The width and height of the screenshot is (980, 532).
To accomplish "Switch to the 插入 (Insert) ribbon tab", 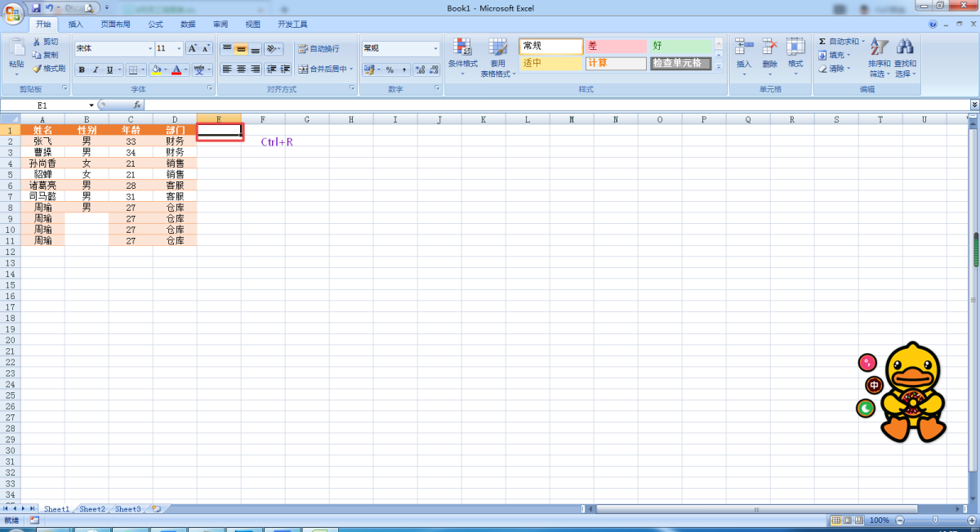I will click(76, 25).
